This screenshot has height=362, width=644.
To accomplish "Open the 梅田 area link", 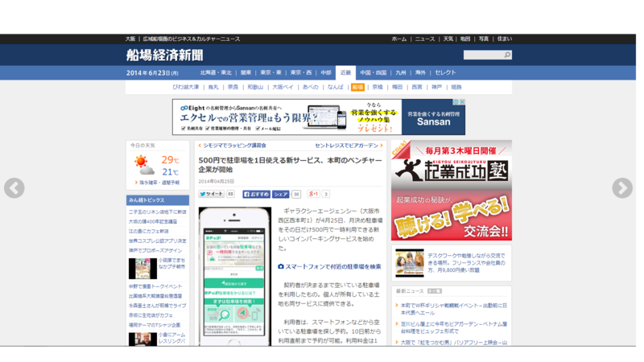I will point(397,87).
